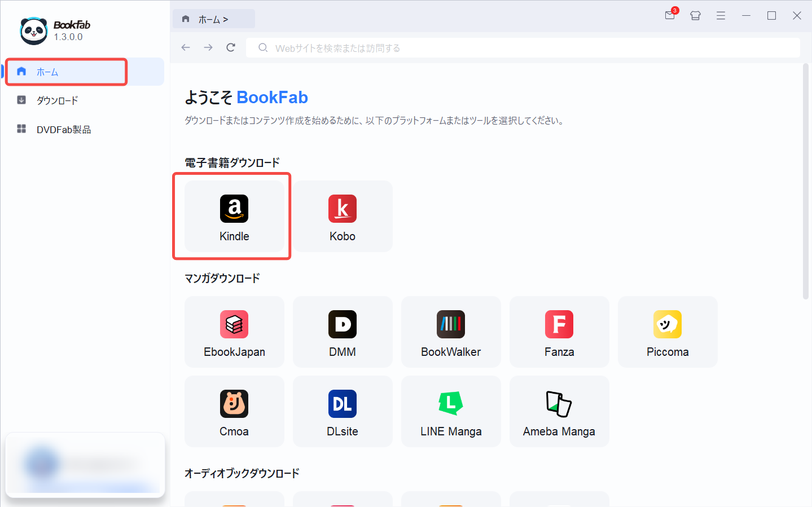Click the 電子書籍ダウンロード heading

232,163
